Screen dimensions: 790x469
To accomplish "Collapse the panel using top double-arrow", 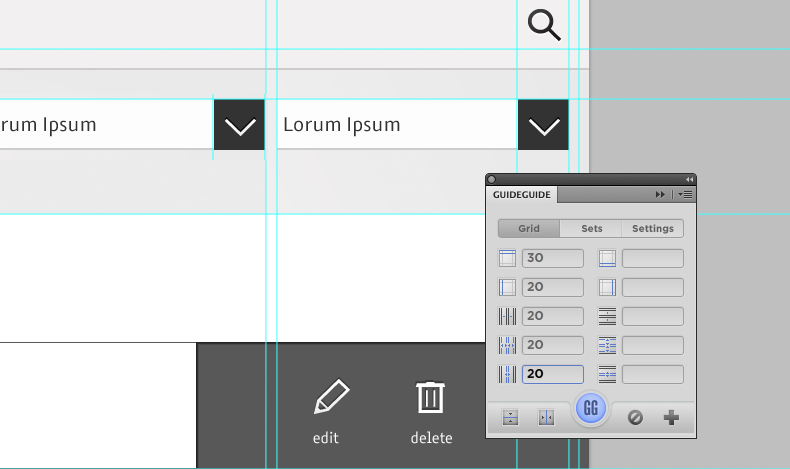I will pos(689,179).
